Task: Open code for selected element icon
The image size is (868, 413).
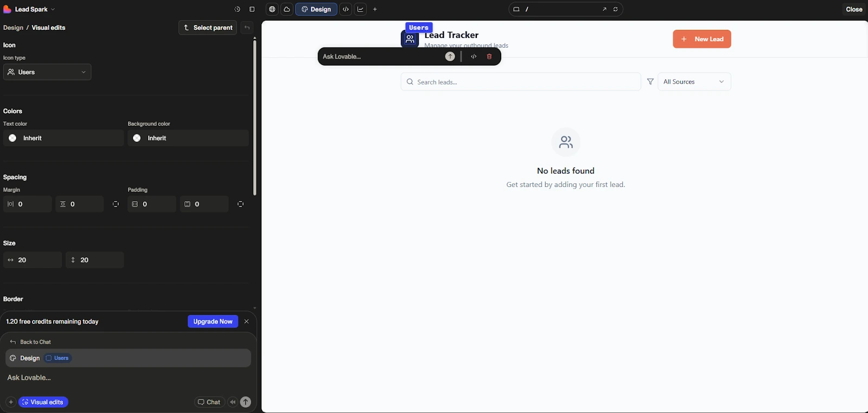Action: [x=474, y=56]
